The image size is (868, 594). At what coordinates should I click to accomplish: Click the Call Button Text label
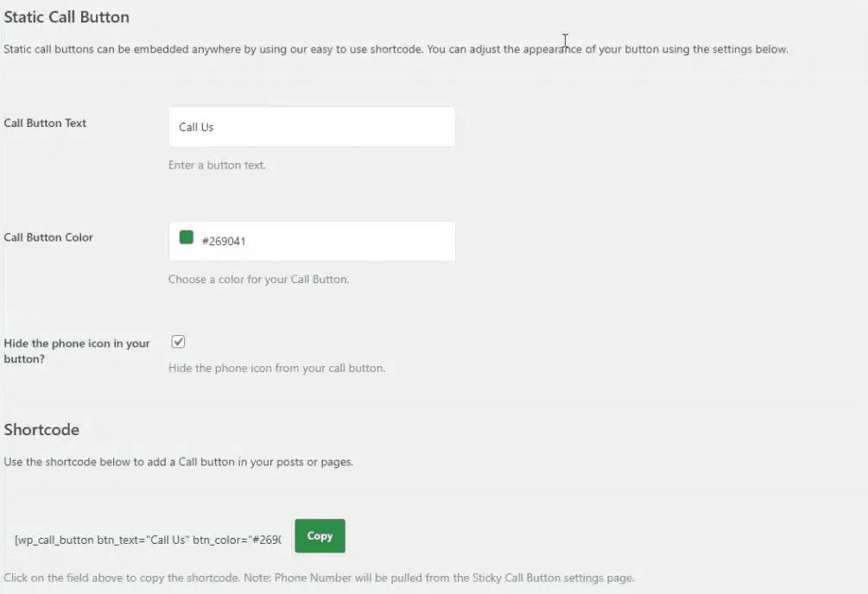(45, 123)
